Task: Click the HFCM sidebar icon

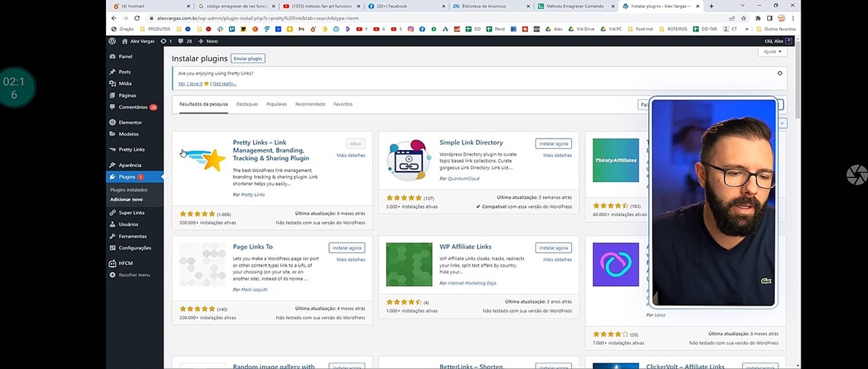Action: click(x=112, y=263)
